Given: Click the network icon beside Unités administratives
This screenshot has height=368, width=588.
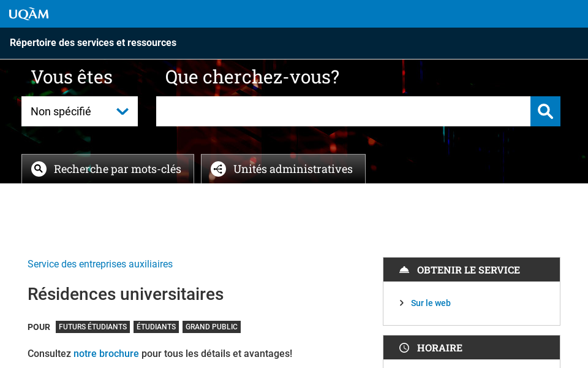Looking at the screenshot, I should click(x=218, y=169).
